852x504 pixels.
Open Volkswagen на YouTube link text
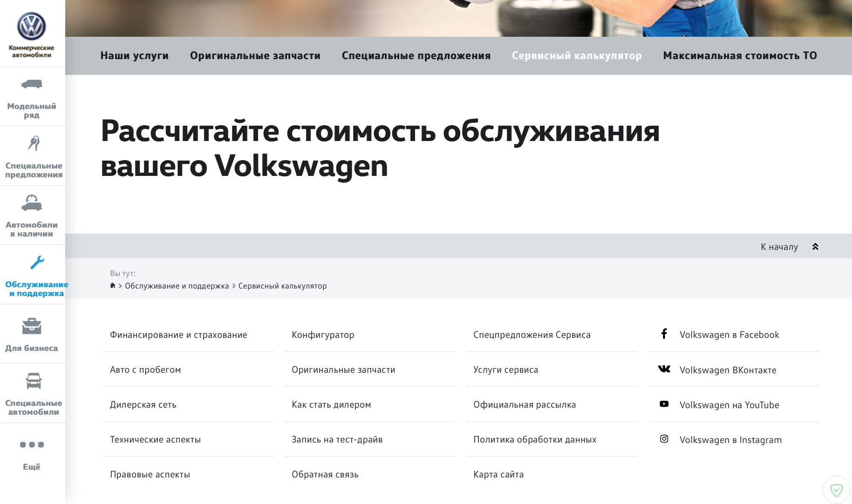point(729,405)
